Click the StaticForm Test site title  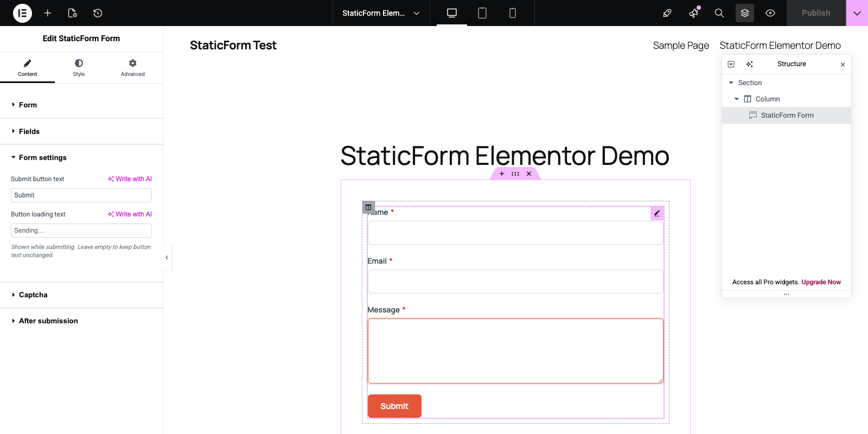click(x=233, y=46)
